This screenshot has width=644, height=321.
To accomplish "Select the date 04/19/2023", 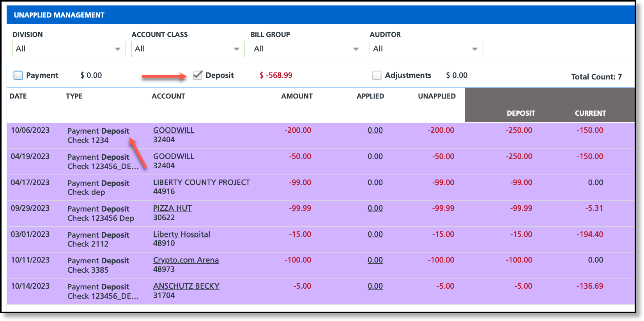I will click(x=30, y=157).
